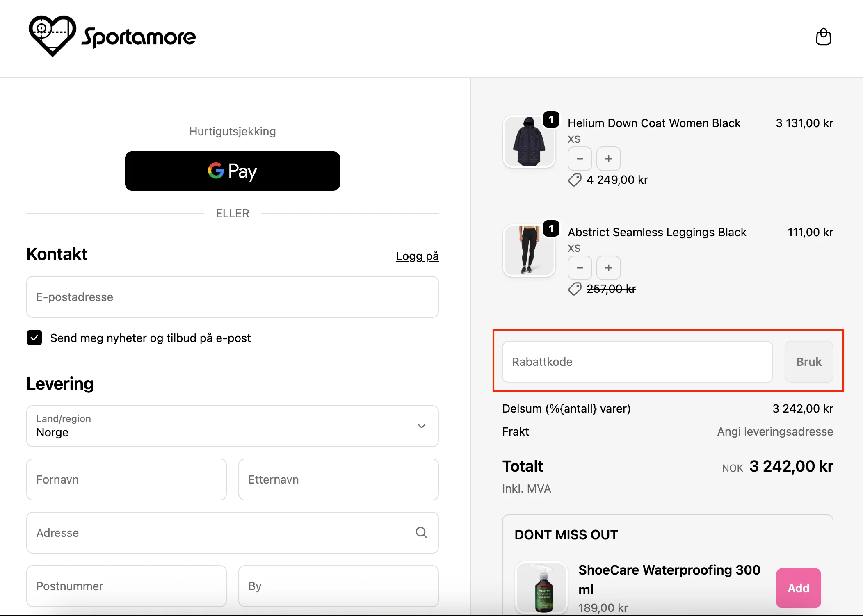
Task: Click into the Postnummer field
Action: click(x=126, y=586)
